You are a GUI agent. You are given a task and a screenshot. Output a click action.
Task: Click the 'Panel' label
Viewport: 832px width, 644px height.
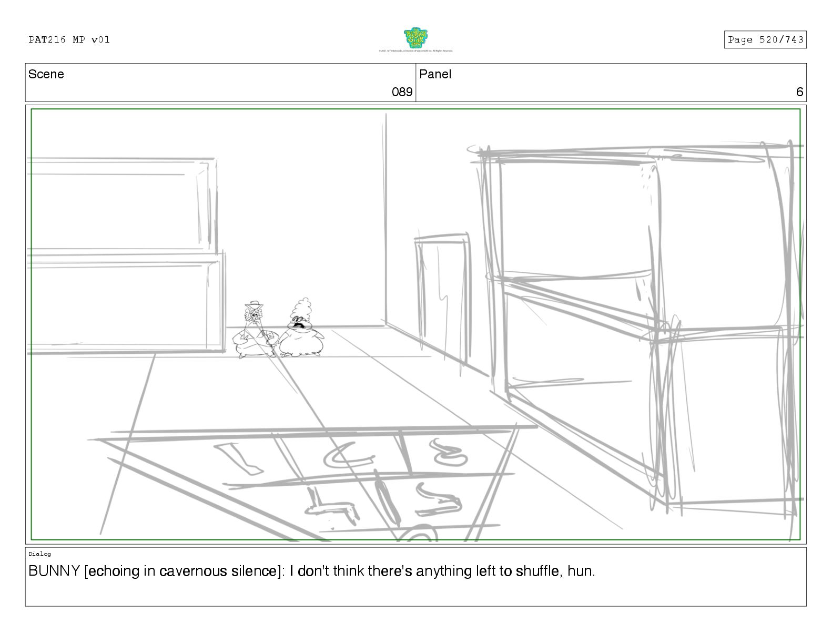[435, 74]
